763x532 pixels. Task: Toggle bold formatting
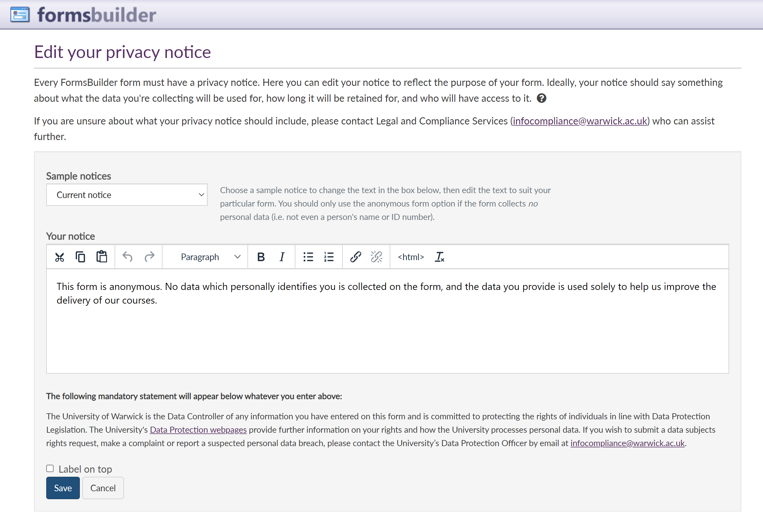pos(261,257)
